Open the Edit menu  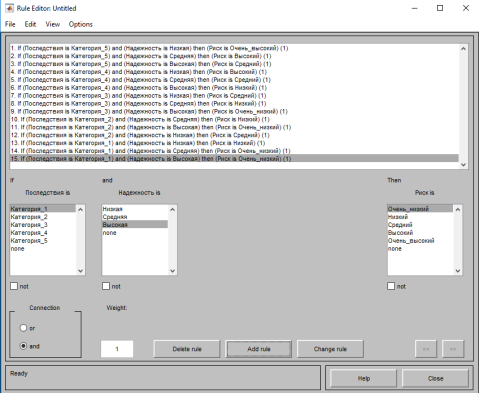(x=30, y=24)
